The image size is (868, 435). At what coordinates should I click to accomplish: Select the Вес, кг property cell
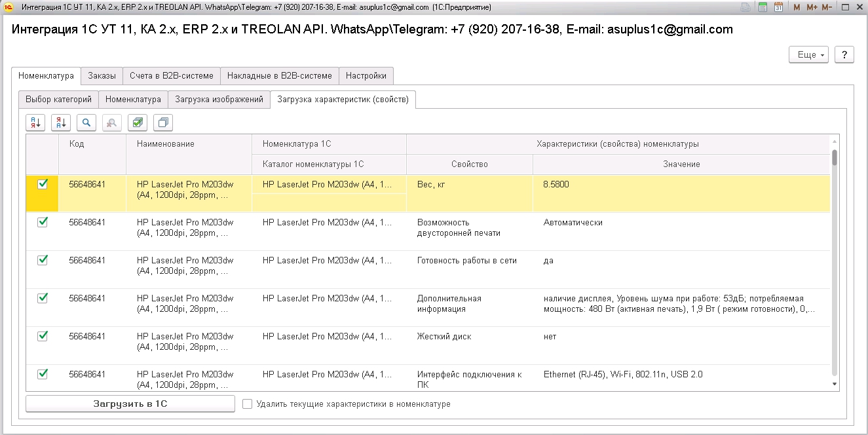(470, 193)
